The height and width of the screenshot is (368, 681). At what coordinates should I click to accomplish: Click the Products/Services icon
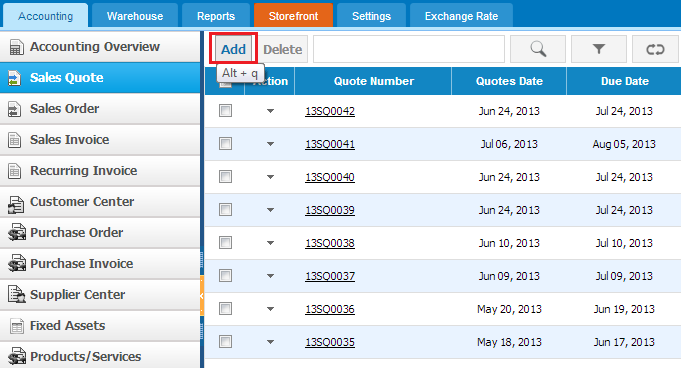tap(17, 357)
